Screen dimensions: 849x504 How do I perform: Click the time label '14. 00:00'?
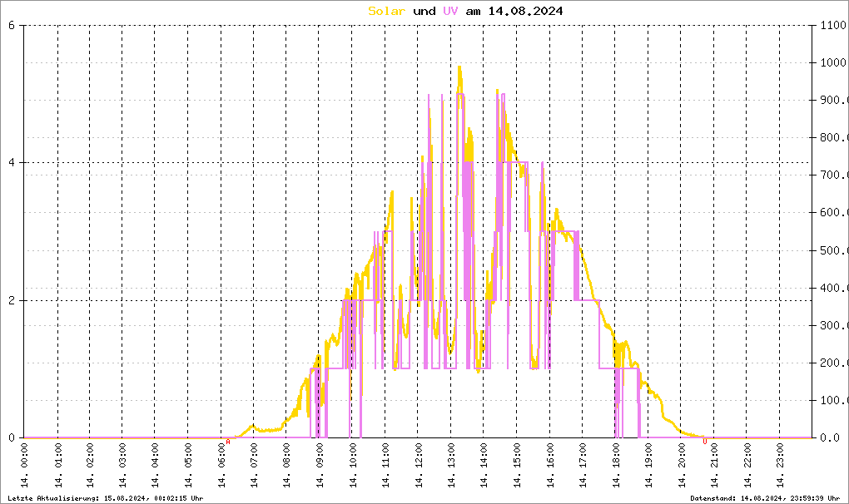pos(24,465)
